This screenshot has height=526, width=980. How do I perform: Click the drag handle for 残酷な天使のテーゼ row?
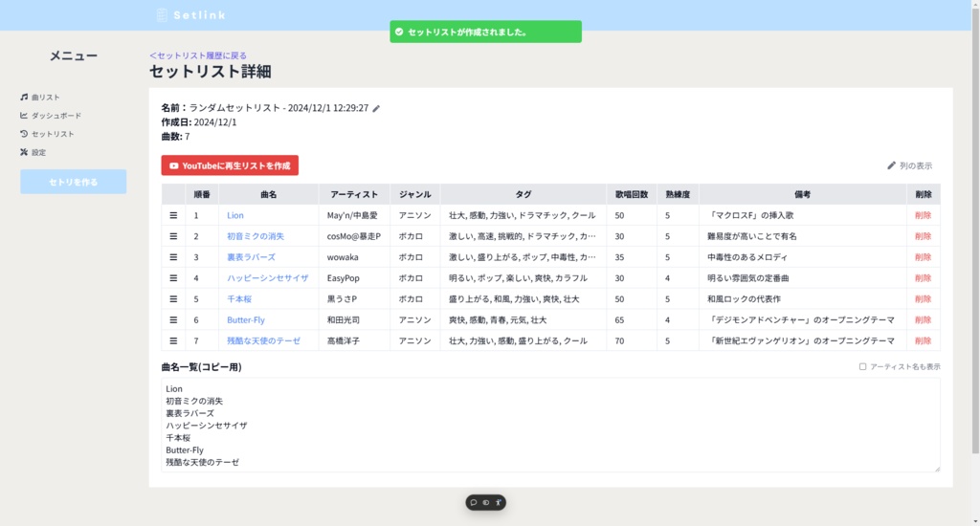tap(173, 341)
